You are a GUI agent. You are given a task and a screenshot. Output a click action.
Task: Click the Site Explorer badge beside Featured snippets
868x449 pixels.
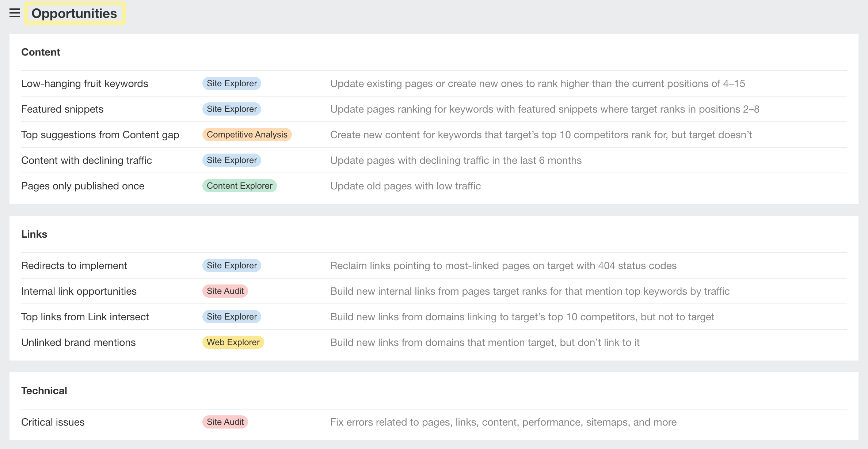[x=231, y=109]
